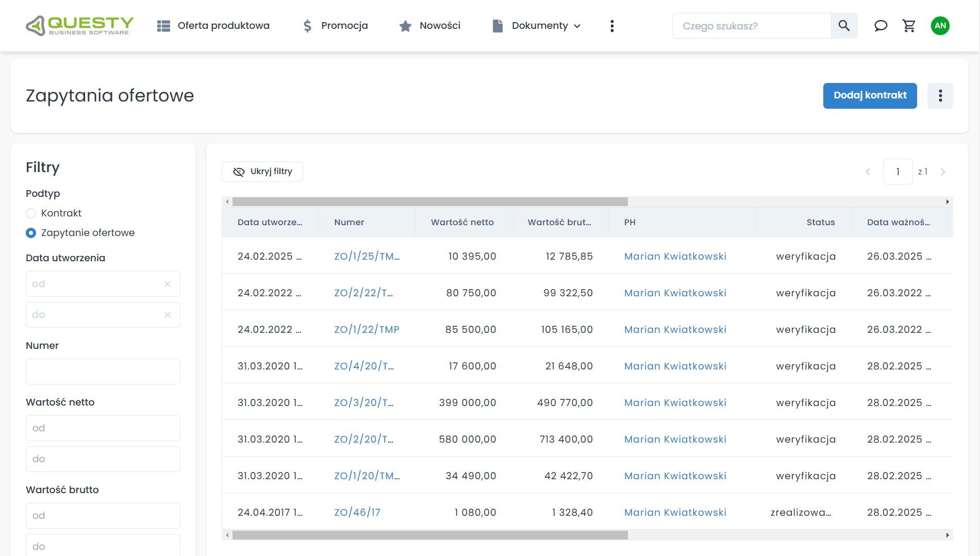Select the Kontrakt radio option
This screenshot has width=980, height=556.
(31, 213)
